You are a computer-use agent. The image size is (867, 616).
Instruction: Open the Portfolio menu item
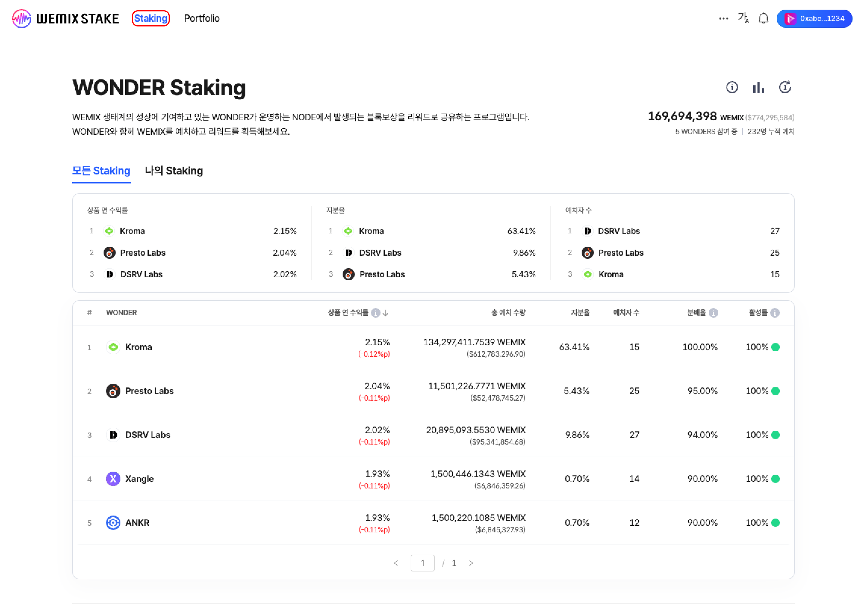click(202, 18)
